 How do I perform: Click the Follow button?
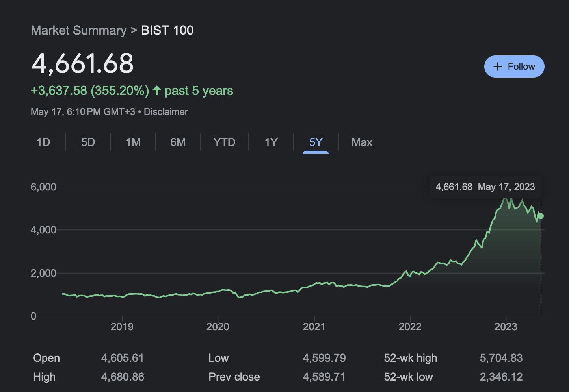(x=514, y=67)
